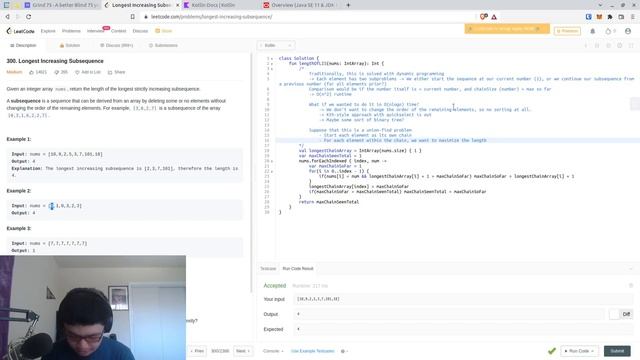The image size is (640, 360).
Task: Click the thumbs-up likes icon
Action: click(x=31, y=72)
